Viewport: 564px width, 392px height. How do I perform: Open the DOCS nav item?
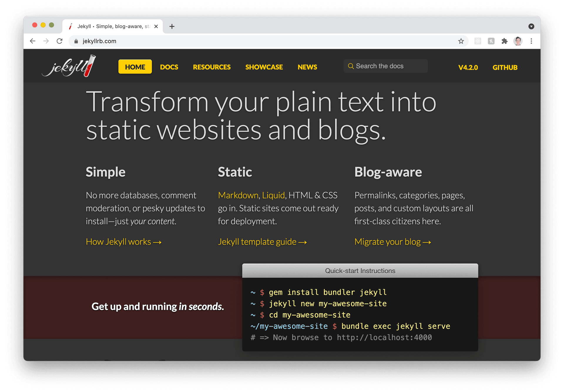pos(169,67)
